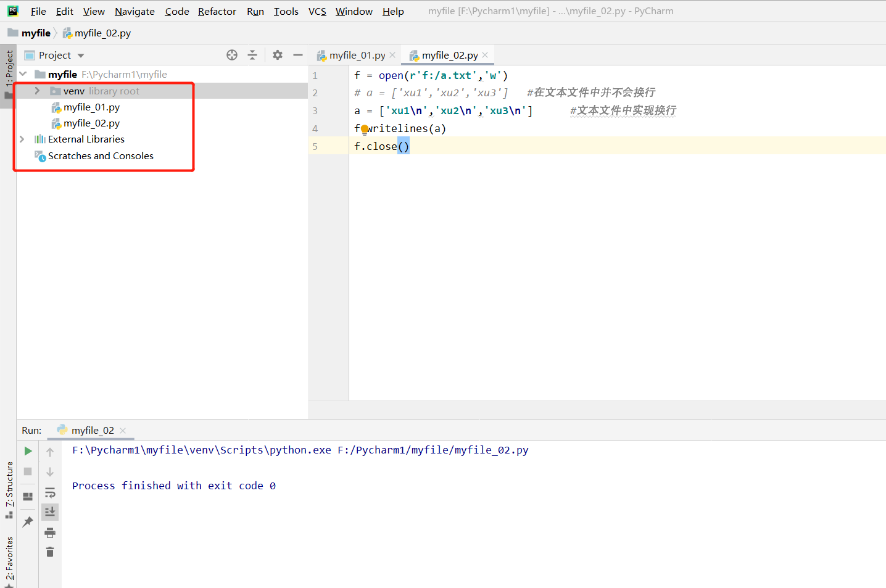The image size is (886, 588).
Task: Open the File menu
Action: click(38, 11)
